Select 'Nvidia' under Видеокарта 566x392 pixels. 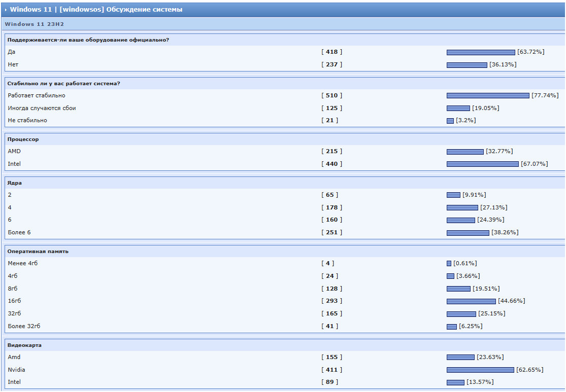[x=17, y=370]
